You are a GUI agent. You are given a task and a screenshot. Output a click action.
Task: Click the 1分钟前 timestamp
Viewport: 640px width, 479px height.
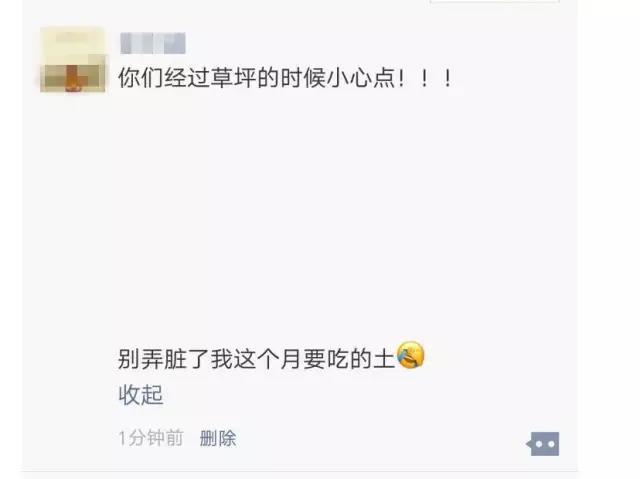[151, 439]
